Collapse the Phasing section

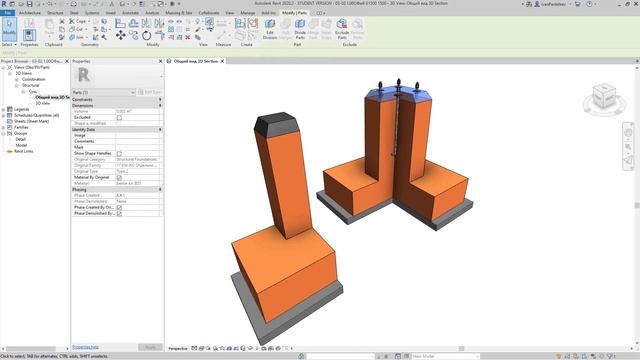160,189
